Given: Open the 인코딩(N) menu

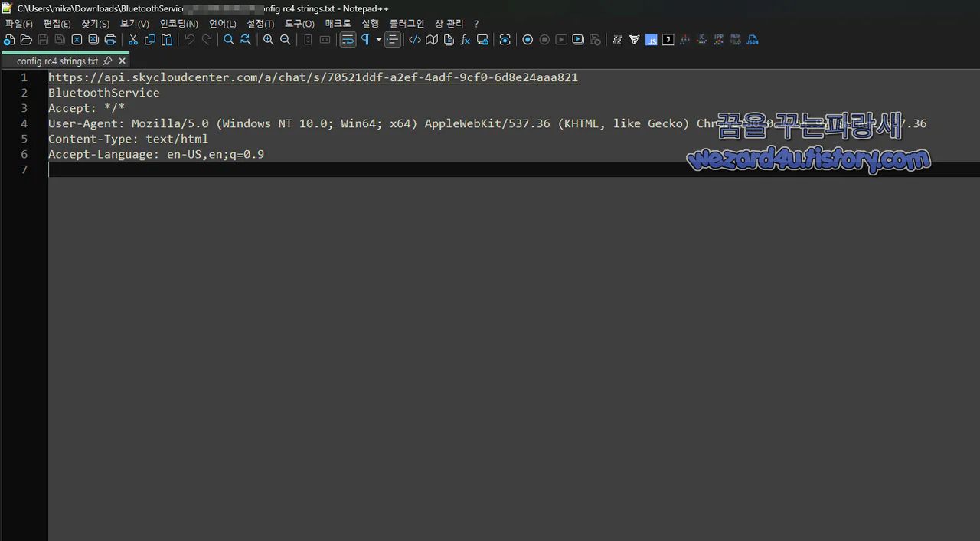Looking at the screenshot, I should pyautogui.click(x=179, y=24).
